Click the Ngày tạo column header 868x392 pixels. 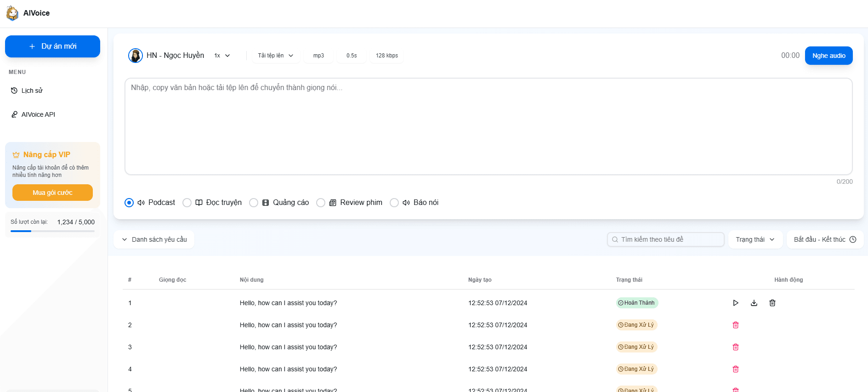[480, 280]
